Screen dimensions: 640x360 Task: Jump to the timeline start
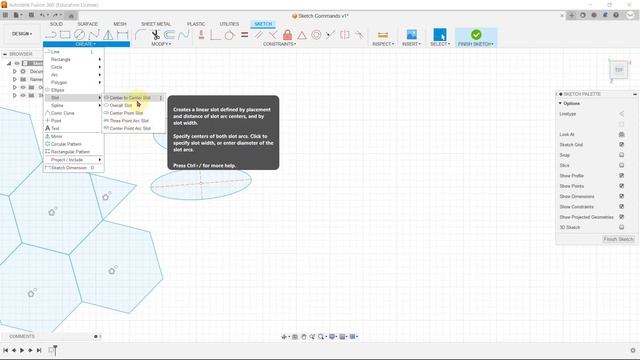coord(5,350)
